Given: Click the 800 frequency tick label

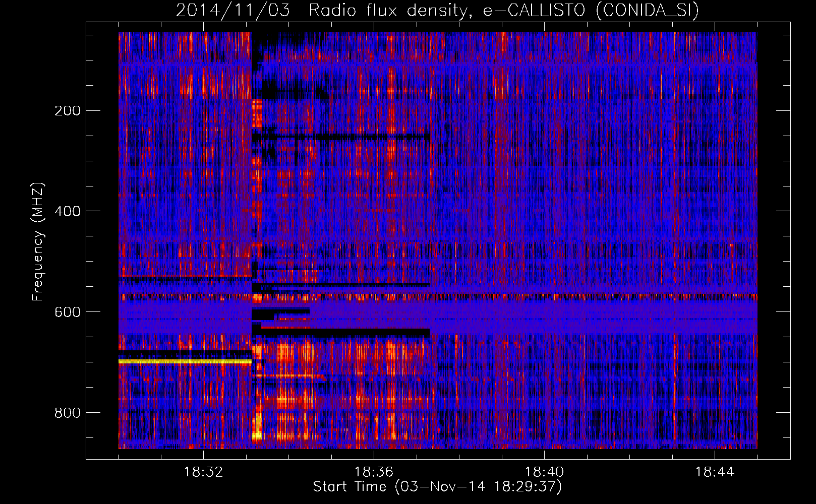Looking at the screenshot, I should pyautogui.click(x=68, y=413).
